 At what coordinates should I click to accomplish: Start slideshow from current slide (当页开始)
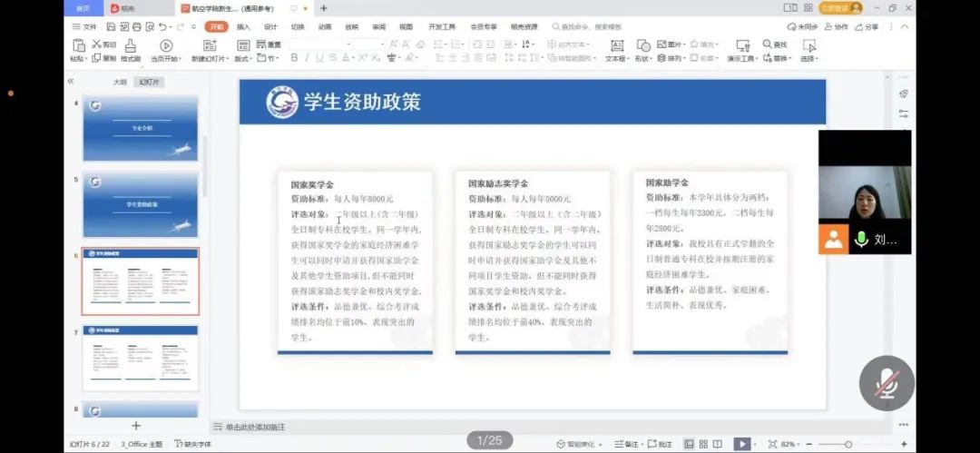click(166, 45)
